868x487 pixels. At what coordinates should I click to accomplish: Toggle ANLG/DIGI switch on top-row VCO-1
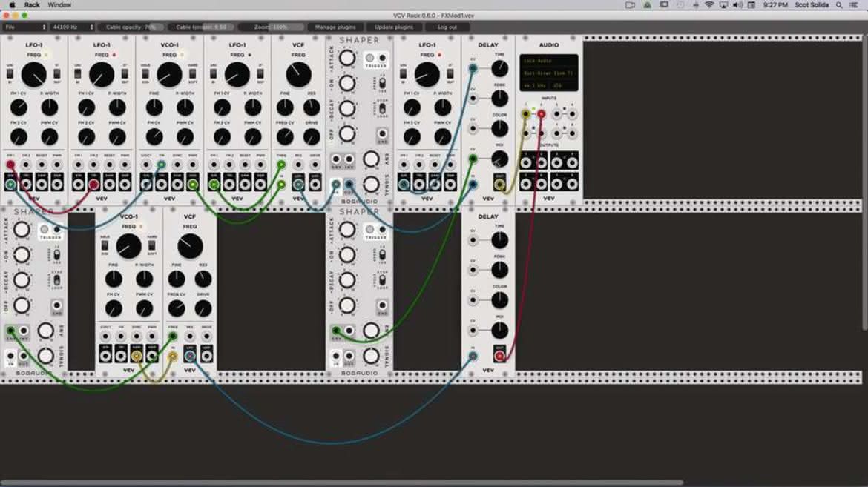tap(145, 73)
